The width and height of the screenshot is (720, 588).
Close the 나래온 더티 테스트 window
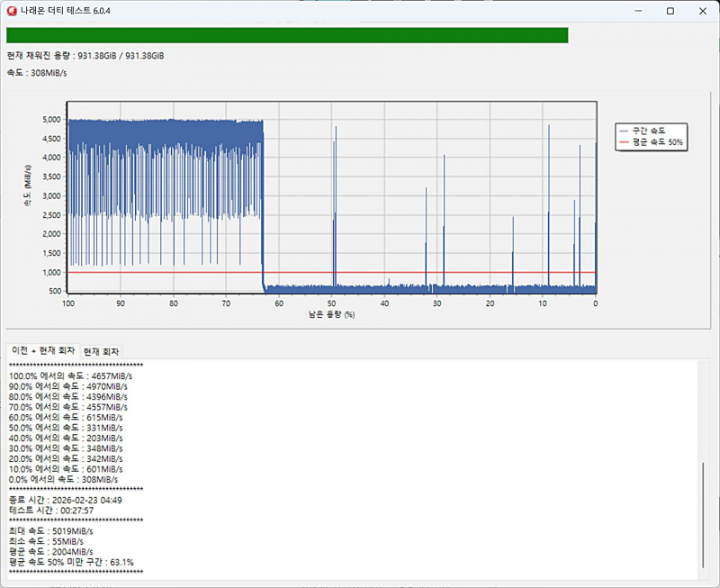[x=700, y=11]
